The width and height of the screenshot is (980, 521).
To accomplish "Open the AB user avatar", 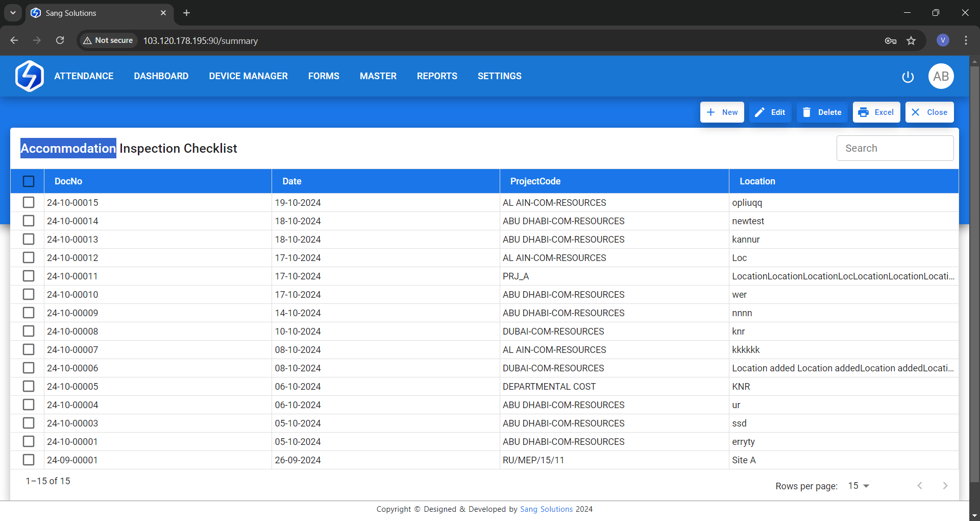I will pos(941,76).
